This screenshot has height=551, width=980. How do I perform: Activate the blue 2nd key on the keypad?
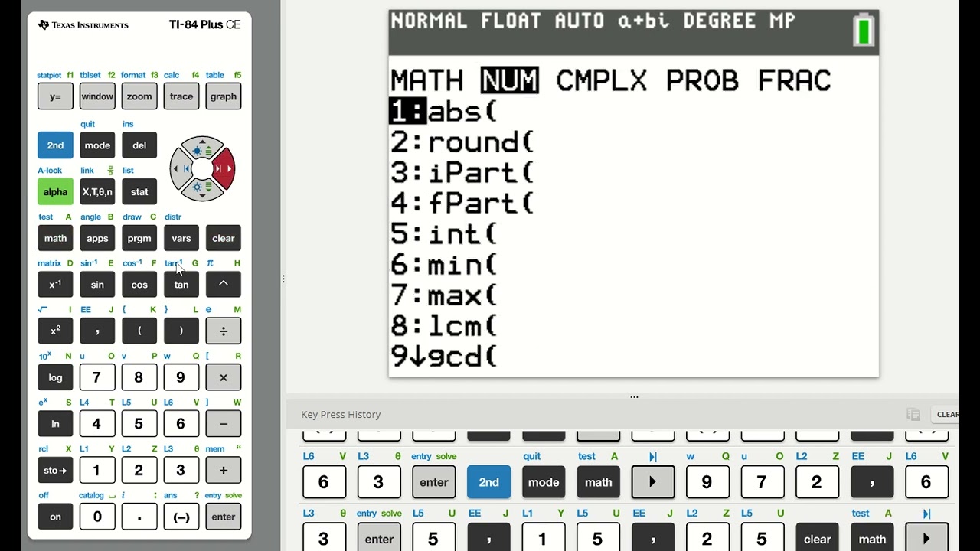point(55,145)
